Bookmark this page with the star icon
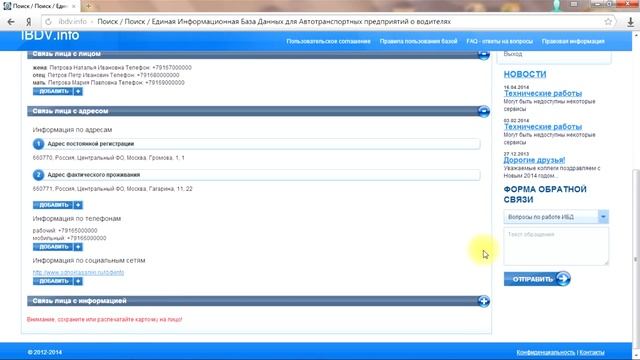640x360 pixels. 608,22
